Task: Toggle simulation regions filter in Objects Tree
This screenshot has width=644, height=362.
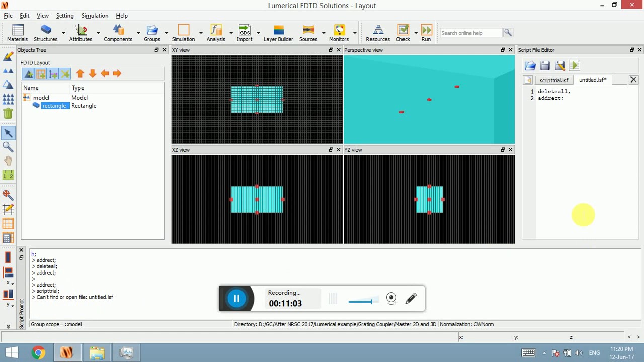Action: point(41,74)
